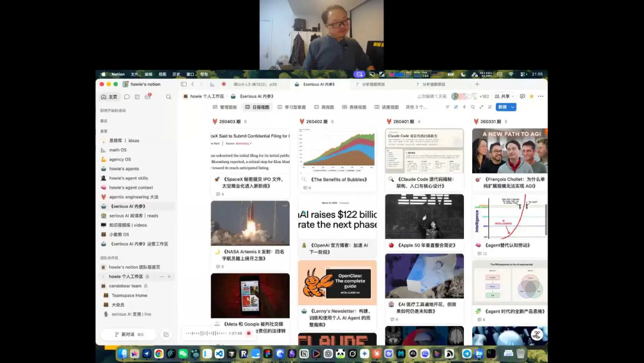
Task: Add a page to howie 个人工作区
Action: [x=169, y=276]
